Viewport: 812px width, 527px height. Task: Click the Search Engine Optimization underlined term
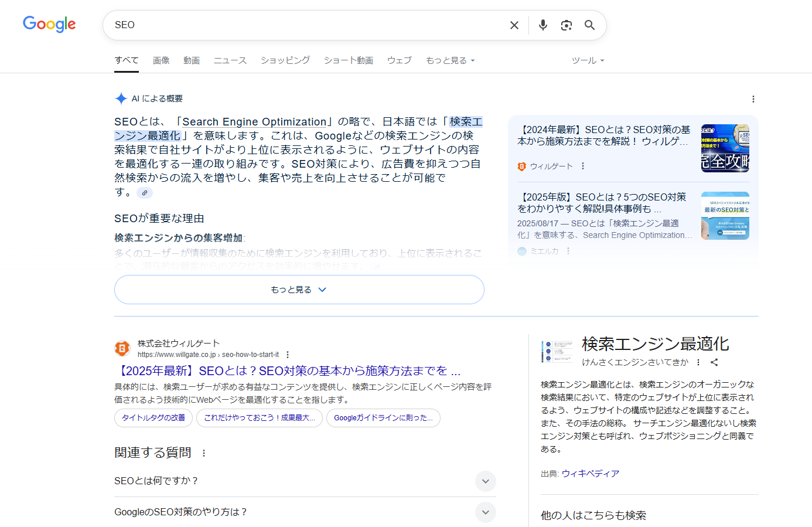pos(254,121)
